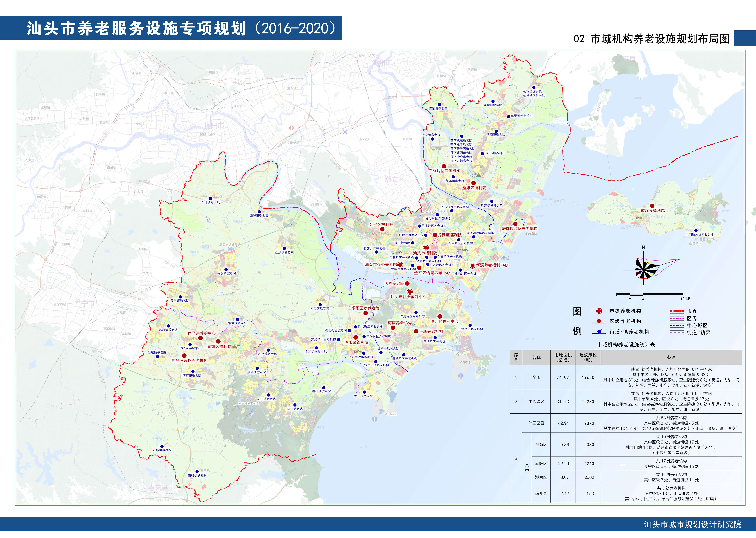Click the 22.29 land area cell
The image size is (756, 538).
point(563,464)
